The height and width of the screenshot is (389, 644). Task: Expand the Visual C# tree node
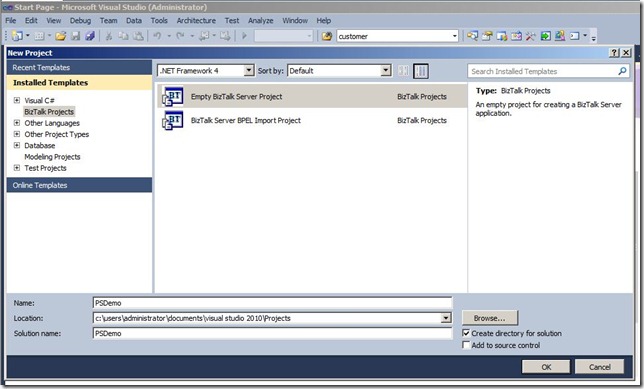click(x=17, y=100)
